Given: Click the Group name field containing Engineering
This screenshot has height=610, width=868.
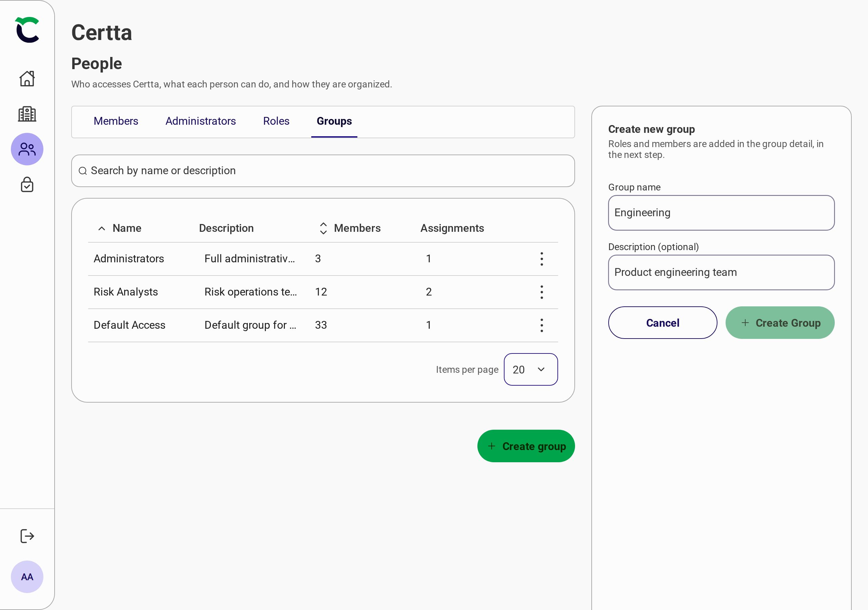Looking at the screenshot, I should (x=721, y=213).
